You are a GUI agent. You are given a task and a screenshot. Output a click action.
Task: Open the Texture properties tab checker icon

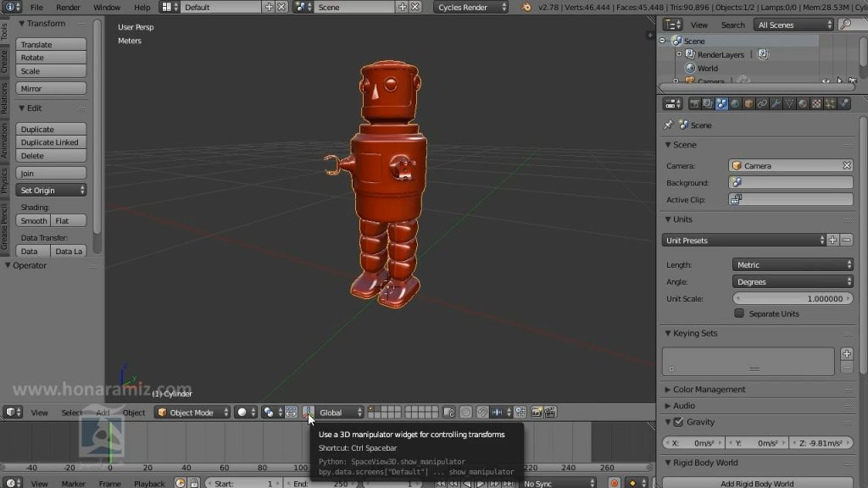[816, 103]
